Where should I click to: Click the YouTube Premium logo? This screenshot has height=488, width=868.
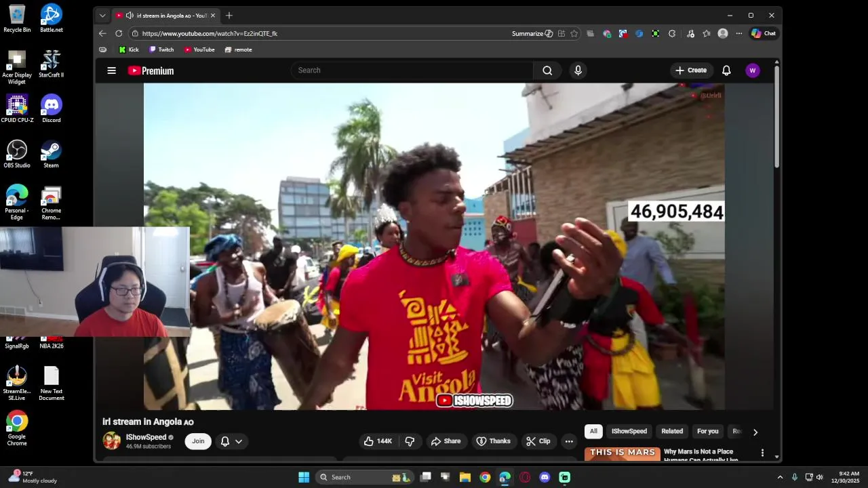click(x=151, y=70)
